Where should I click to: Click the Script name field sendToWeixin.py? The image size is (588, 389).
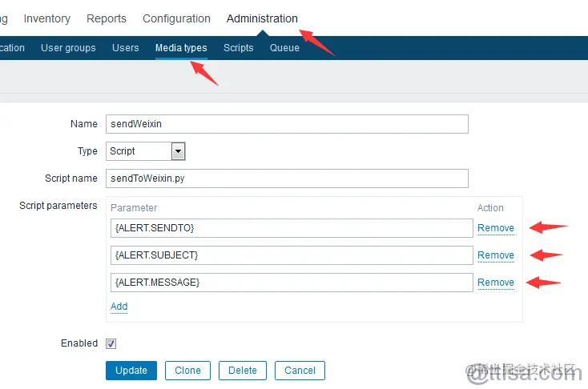(287, 178)
